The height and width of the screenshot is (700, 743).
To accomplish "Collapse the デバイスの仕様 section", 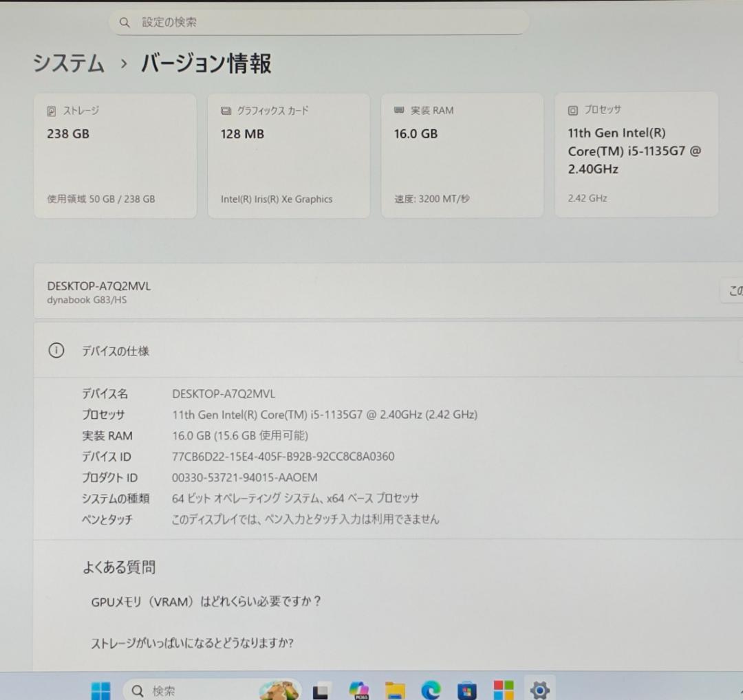I will tap(116, 351).
